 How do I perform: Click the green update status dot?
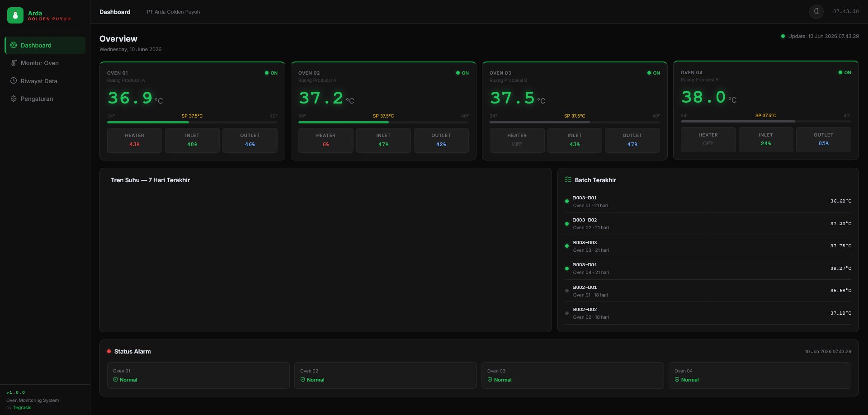coord(783,36)
